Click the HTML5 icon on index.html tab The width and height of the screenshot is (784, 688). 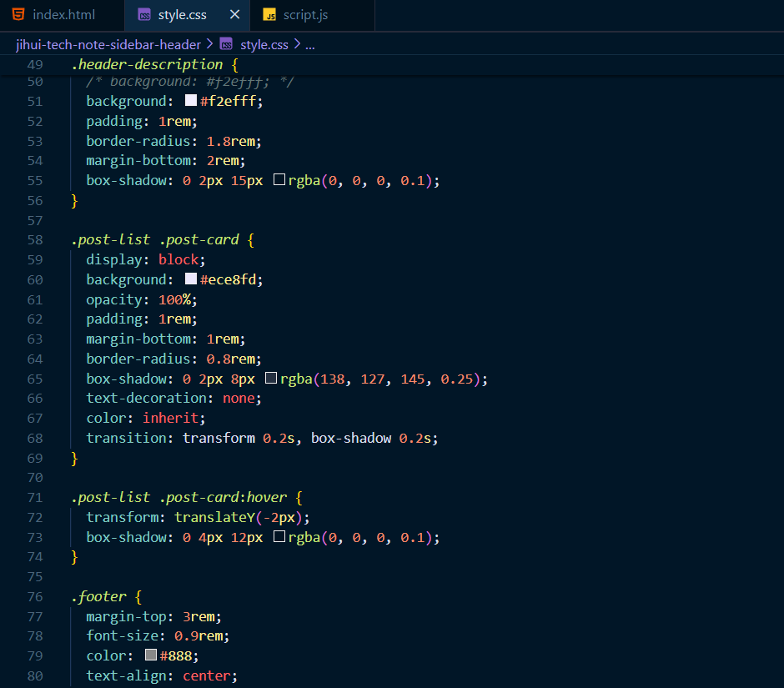[18, 14]
